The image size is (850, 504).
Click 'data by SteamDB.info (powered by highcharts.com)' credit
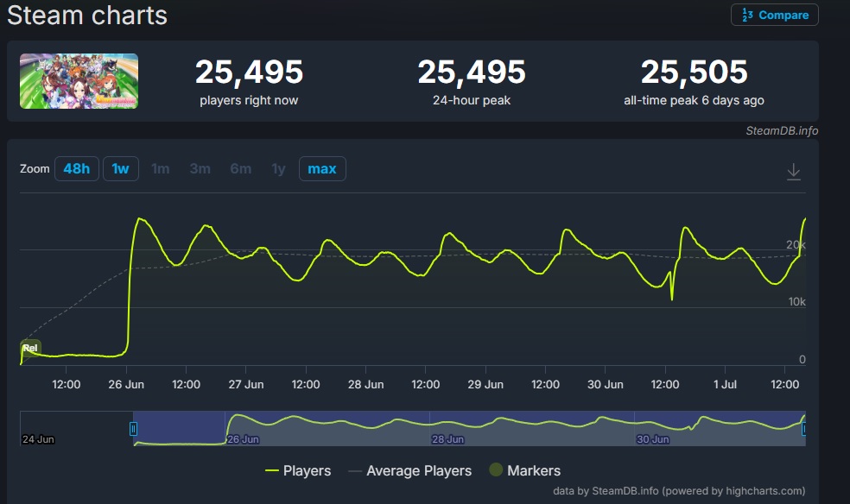tap(679, 491)
